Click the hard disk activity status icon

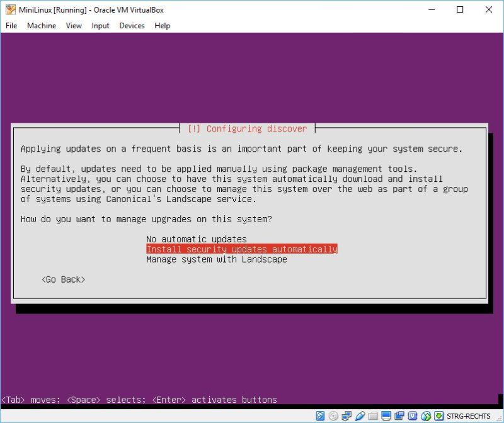point(320,416)
